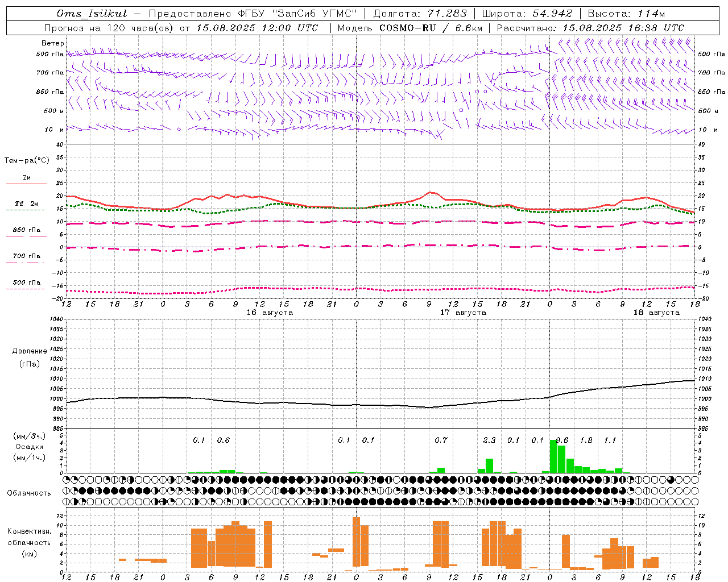Click the (мм/3ч.) unit label
The width and height of the screenshot is (728, 582).
[30, 436]
